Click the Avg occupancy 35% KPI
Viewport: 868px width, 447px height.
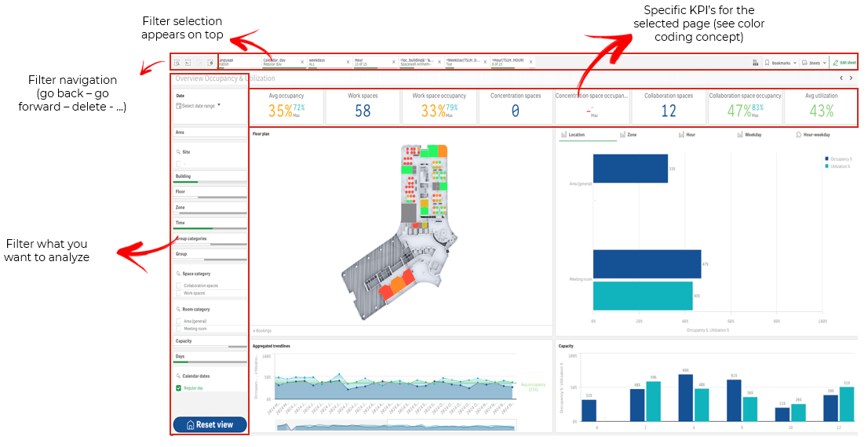tap(286, 106)
